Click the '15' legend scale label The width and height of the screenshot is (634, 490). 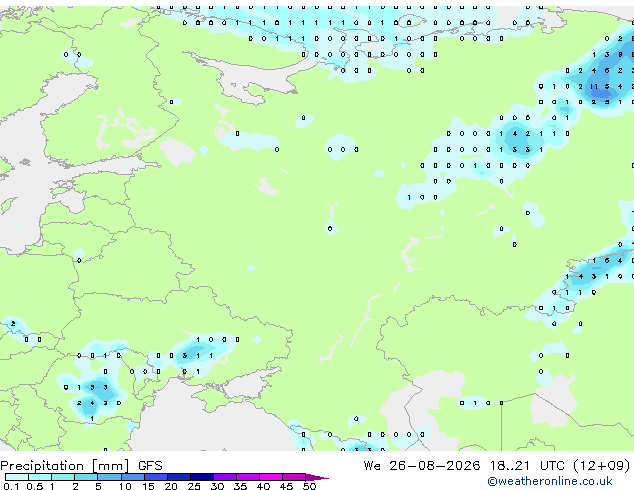coord(148,486)
